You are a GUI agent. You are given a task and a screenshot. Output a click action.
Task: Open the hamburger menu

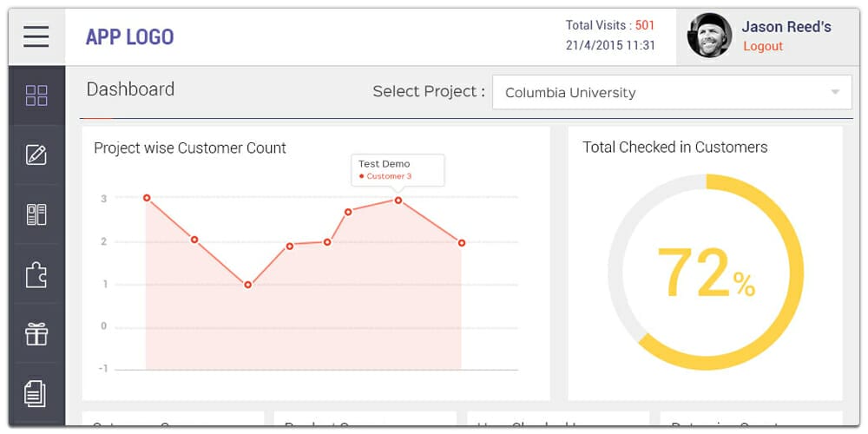[x=36, y=36]
